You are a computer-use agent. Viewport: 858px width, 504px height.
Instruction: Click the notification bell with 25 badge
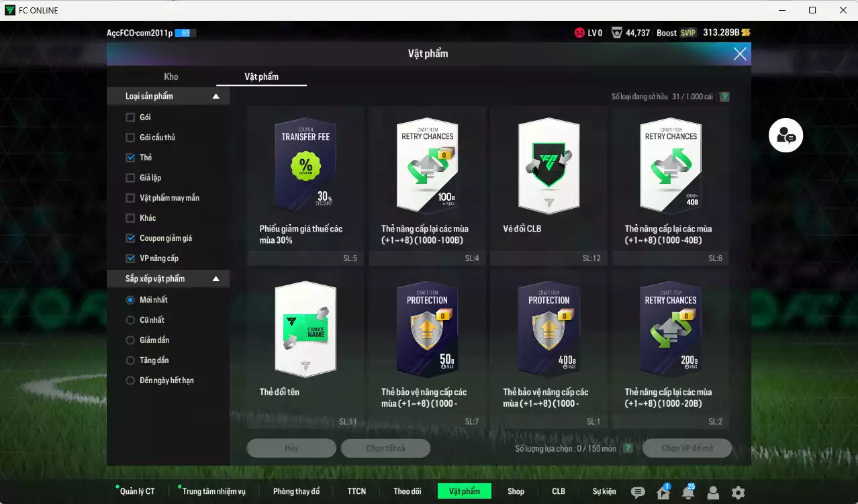coord(687,493)
